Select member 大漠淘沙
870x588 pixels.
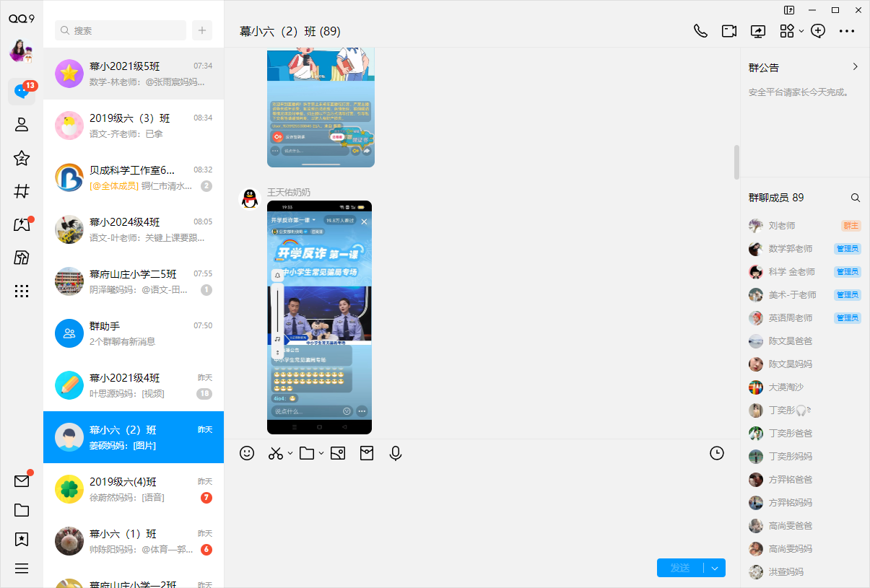805,387
